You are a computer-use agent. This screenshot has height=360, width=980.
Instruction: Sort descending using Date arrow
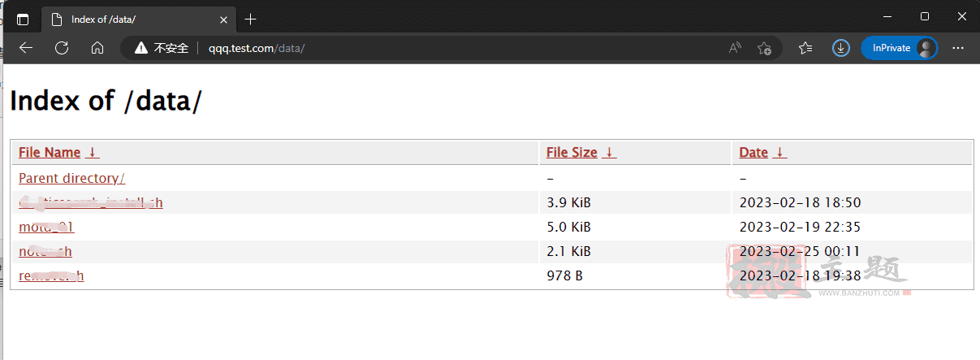pyautogui.click(x=779, y=152)
